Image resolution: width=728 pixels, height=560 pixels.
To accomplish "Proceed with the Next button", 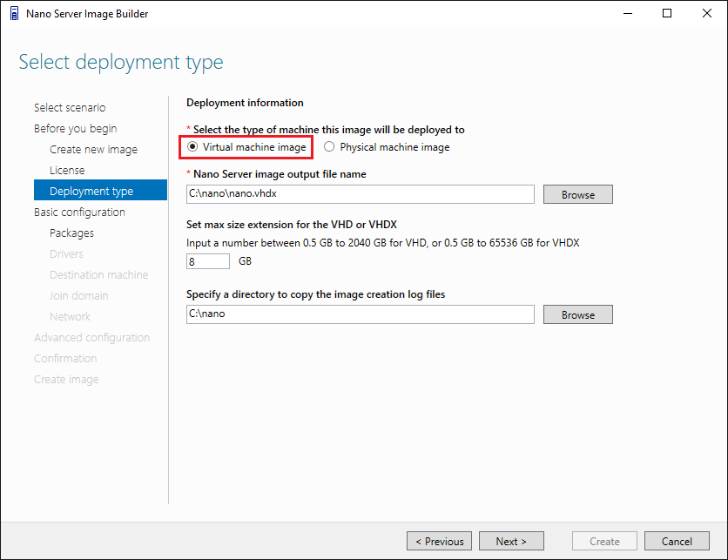I will [511, 542].
